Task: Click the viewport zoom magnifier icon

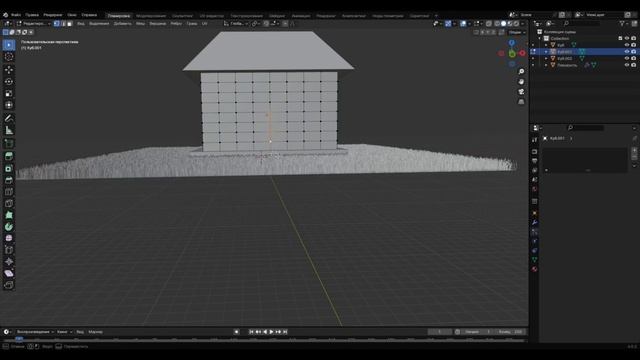Action: tap(521, 72)
